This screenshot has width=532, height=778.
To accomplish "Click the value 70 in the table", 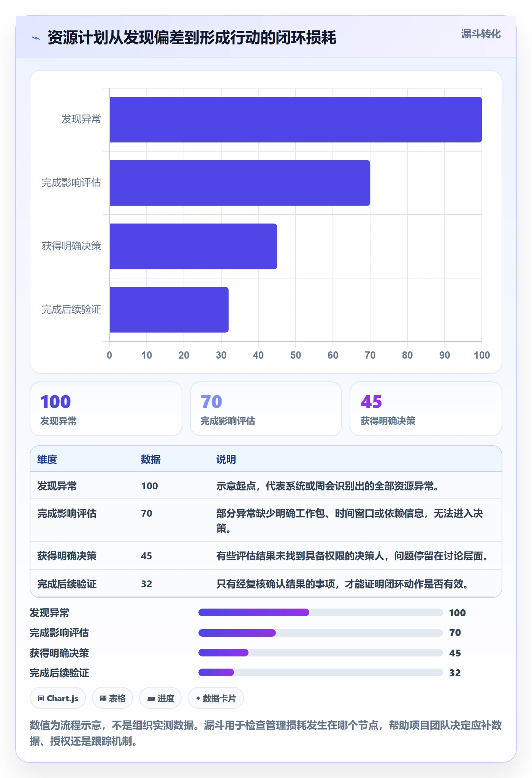I will (x=147, y=513).
